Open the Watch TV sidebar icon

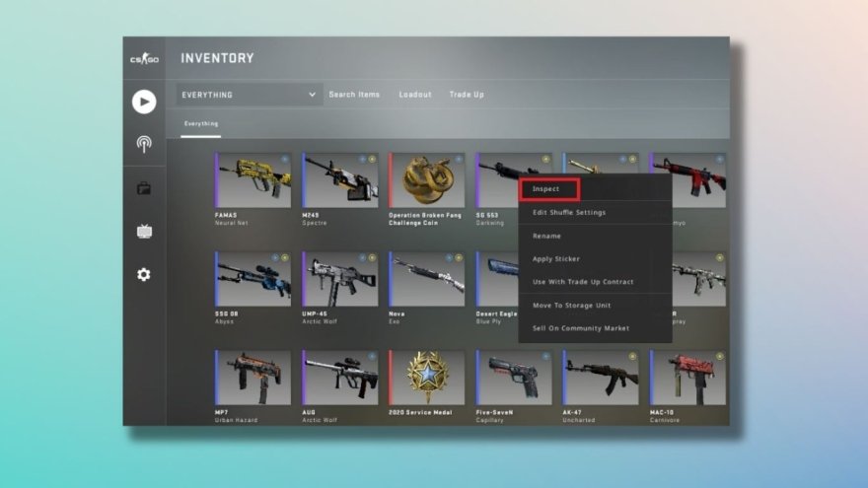pyautogui.click(x=144, y=232)
